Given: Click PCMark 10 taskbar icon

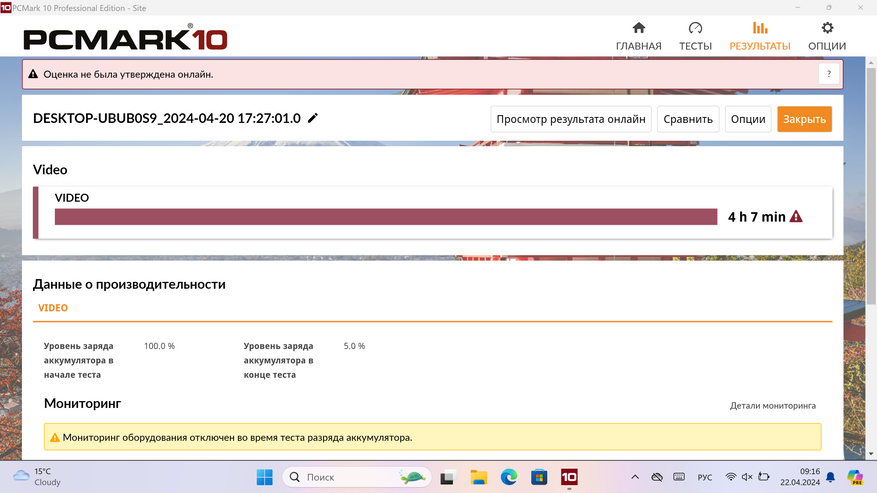Looking at the screenshot, I should (x=569, y=477).
